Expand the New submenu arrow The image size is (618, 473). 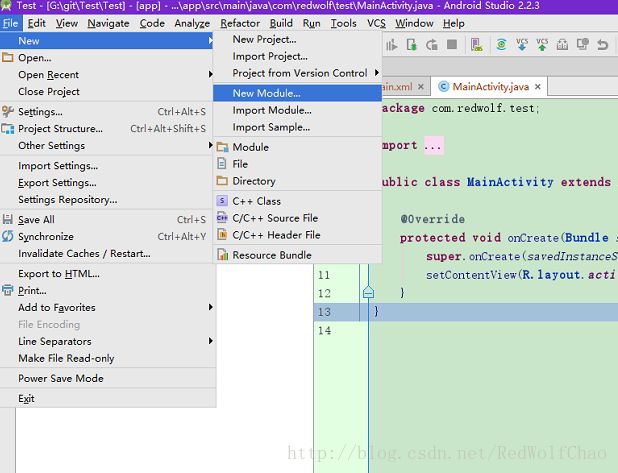click(210, 40)
